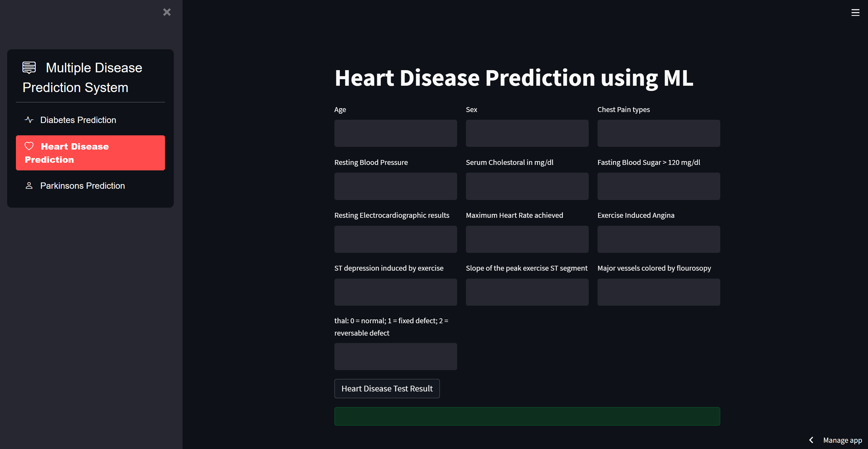Focus the Age input field
The width and height of the screenshot is (868, 449).
tap(395, 133)
